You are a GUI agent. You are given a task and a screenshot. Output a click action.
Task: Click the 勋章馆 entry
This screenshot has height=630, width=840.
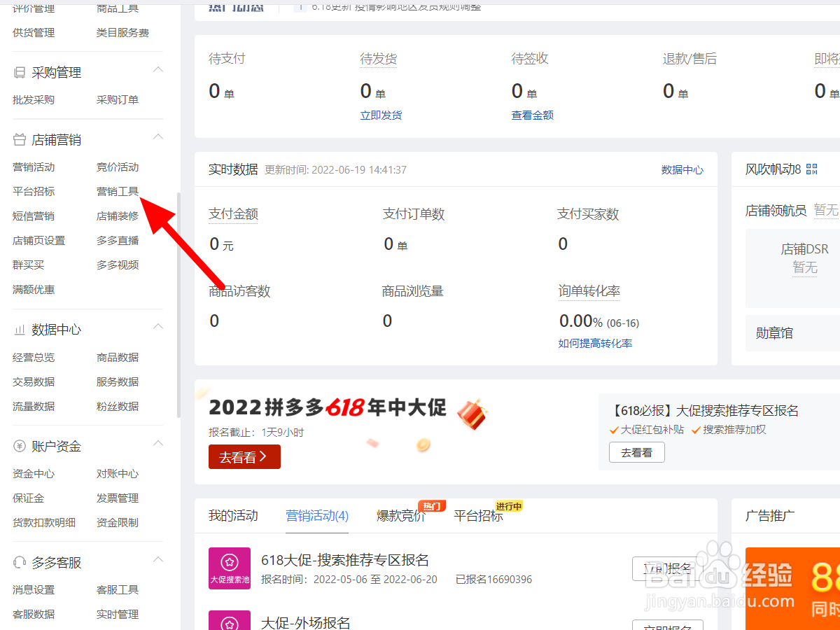(792, 334)
